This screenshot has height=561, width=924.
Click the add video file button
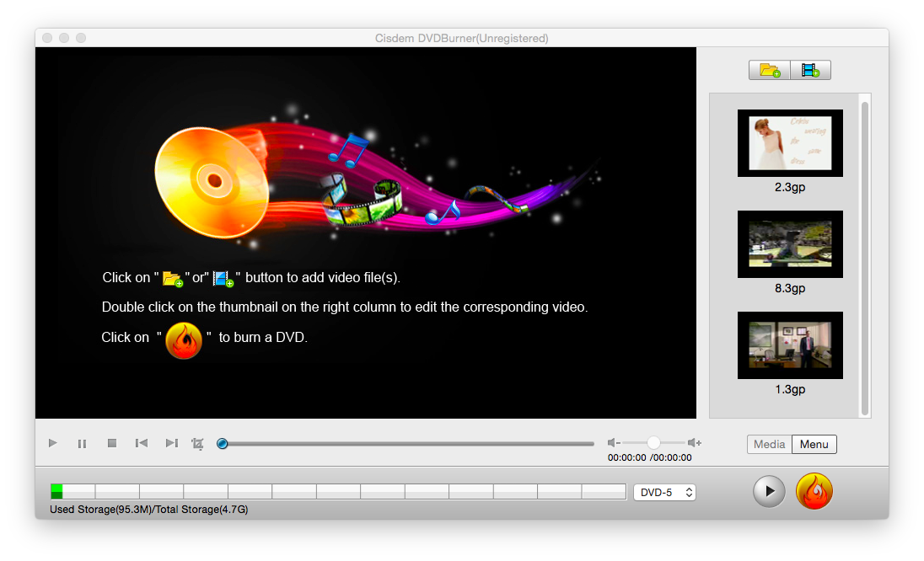pos(810,71)
